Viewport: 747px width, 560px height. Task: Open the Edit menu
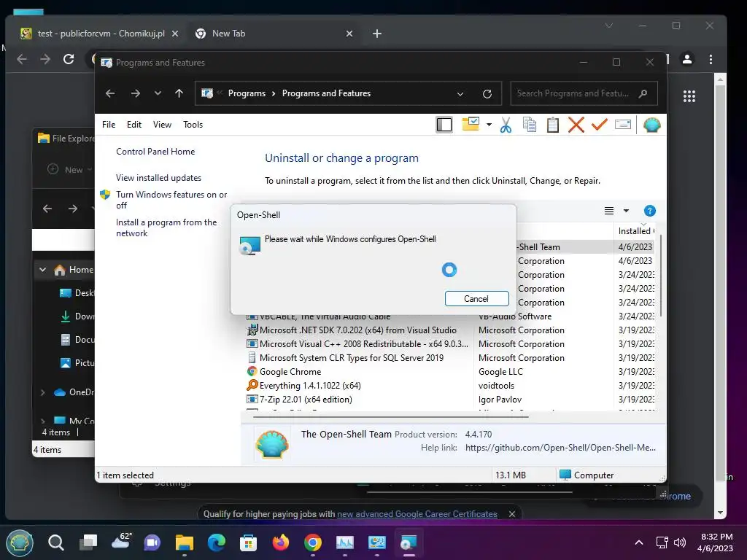[x=134, y=124]
